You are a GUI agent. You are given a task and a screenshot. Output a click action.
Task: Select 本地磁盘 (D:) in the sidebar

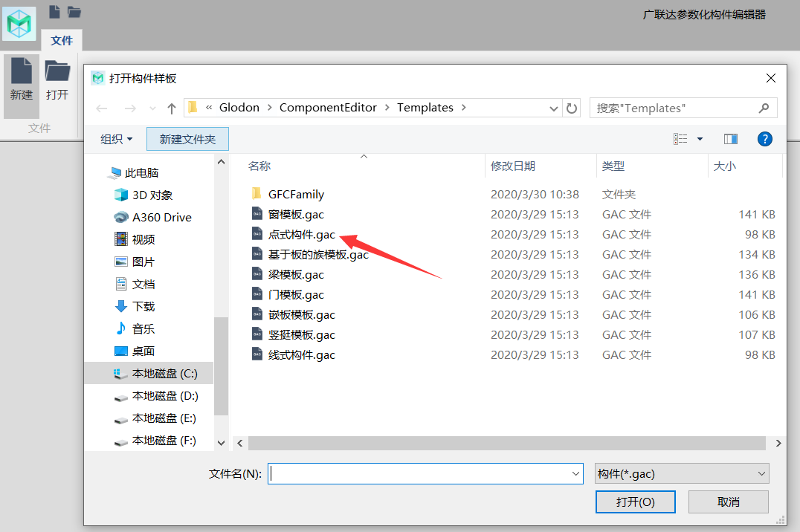tap(155, 396)
